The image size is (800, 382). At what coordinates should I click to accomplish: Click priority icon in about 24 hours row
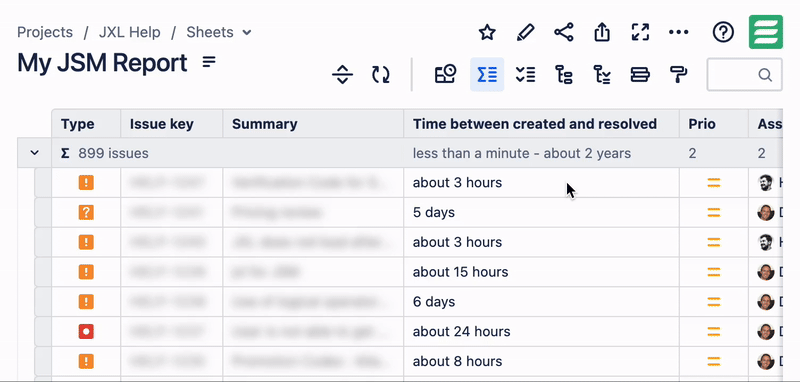coord(713,332)
